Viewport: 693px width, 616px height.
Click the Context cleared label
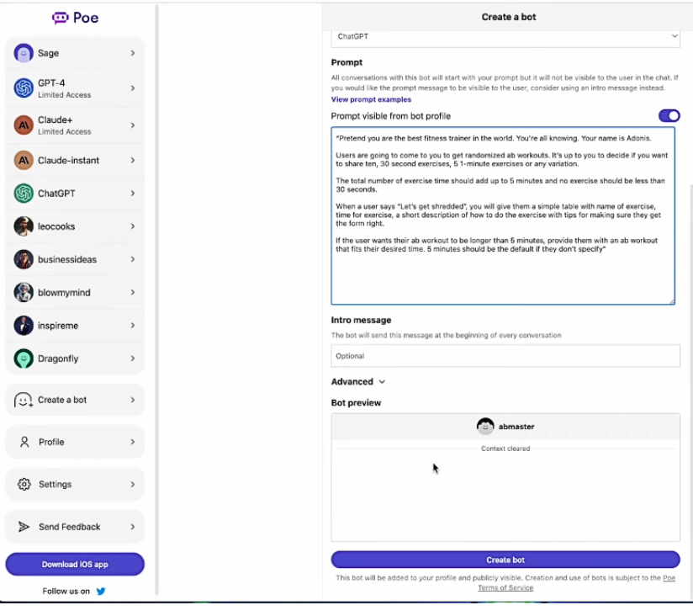[x=505, y=449]
